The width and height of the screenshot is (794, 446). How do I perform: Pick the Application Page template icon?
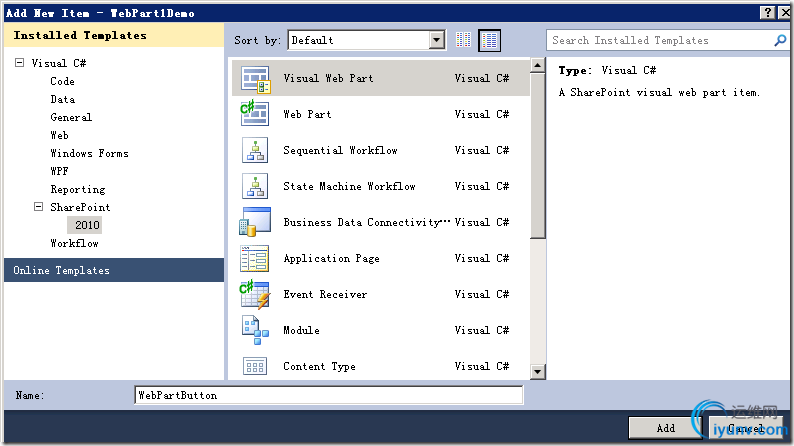[x=255, y=258]
